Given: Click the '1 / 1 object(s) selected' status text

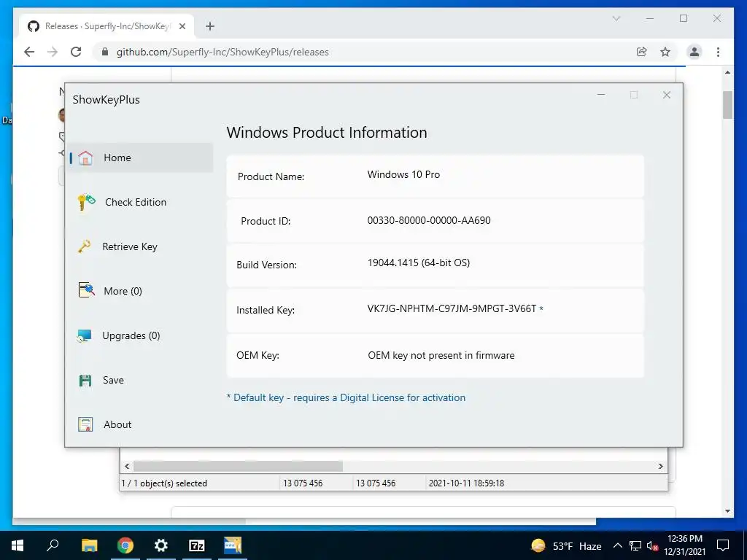Looking at the screenshot, I should pos(164,483).
